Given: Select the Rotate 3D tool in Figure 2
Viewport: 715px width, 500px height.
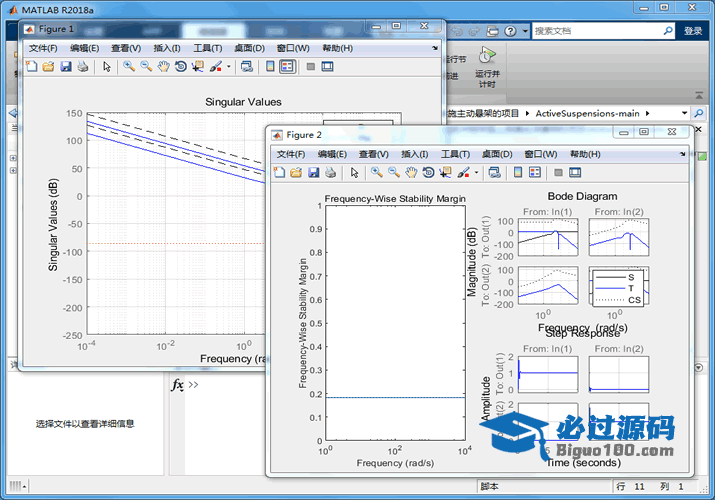Looking at the screenshot, I should [x=428, y=173].
